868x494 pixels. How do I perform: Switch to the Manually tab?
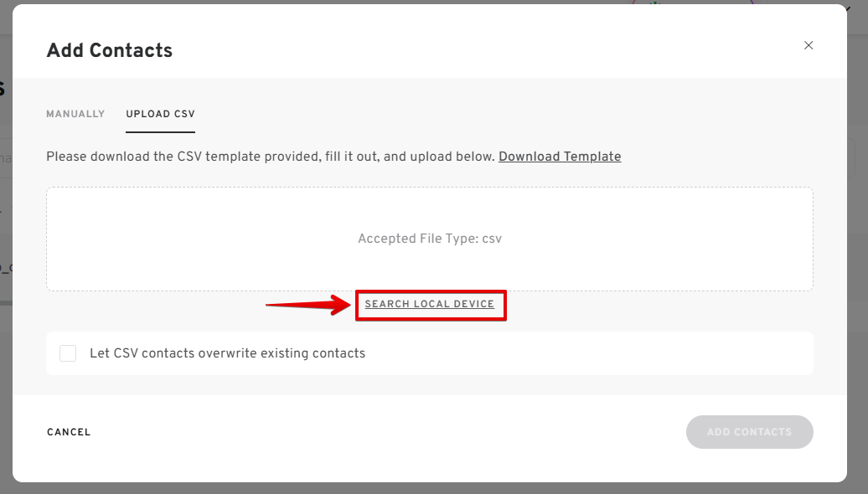click(x=75, y=114)
